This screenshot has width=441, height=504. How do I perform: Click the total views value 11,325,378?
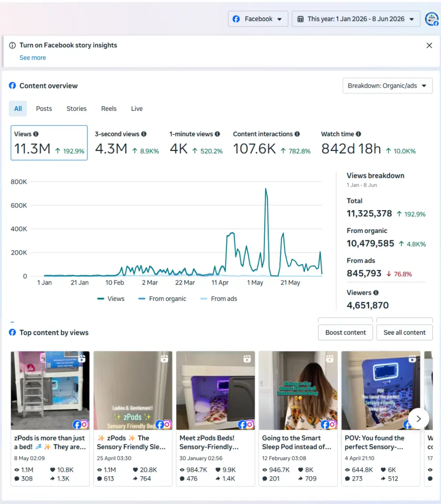[370, 214]
